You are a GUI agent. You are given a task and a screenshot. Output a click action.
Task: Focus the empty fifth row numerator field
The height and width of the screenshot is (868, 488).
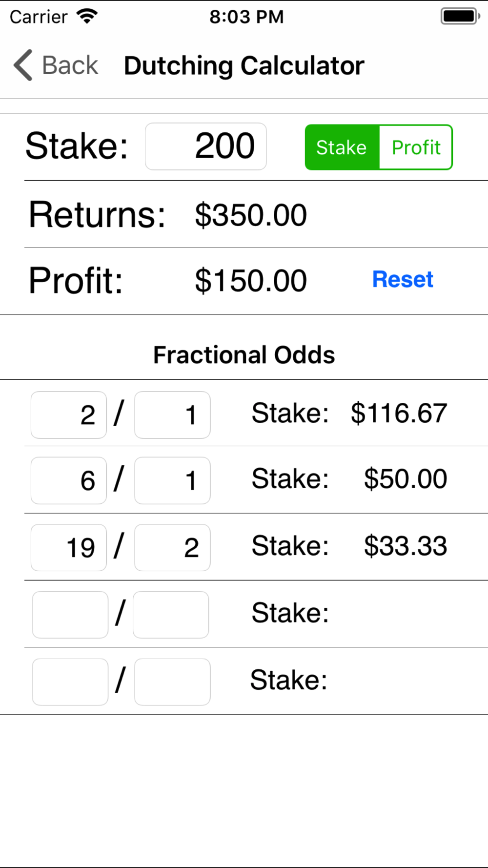click(70, 682)
